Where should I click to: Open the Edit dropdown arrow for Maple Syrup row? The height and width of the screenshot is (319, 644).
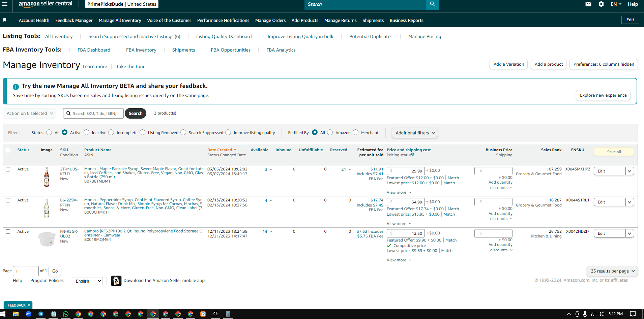tap(630, 171)
